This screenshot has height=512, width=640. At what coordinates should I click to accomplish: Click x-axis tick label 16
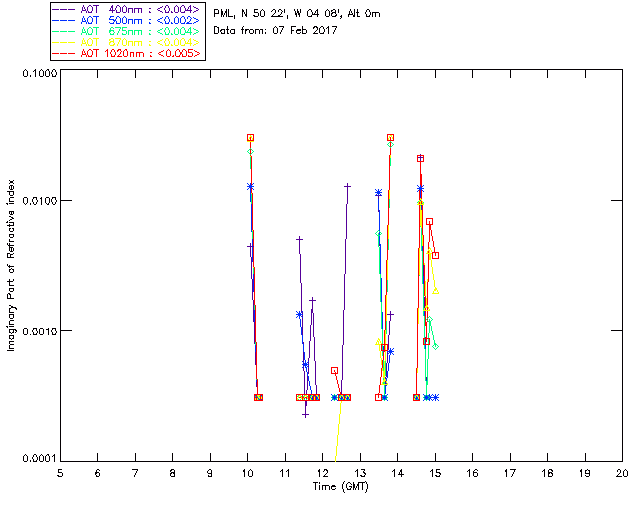tap(473, 473)
